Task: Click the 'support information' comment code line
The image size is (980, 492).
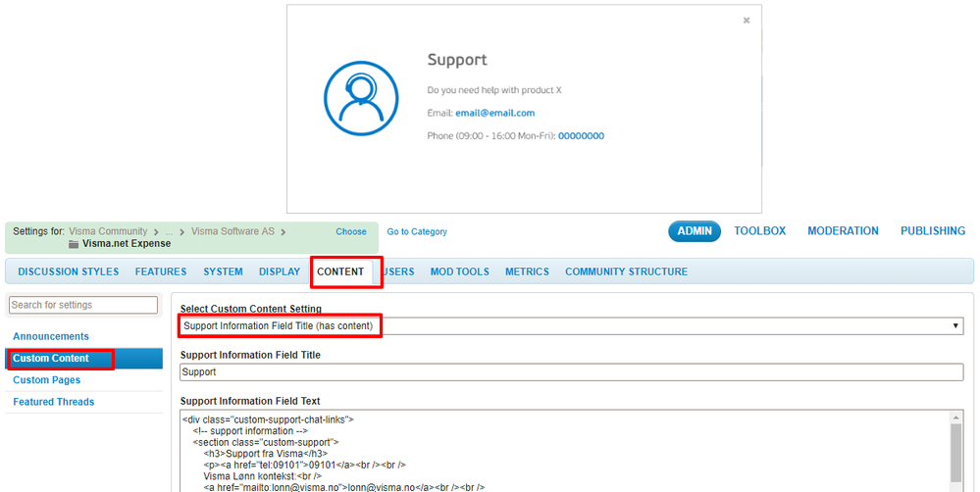Action: coord(250,431)
